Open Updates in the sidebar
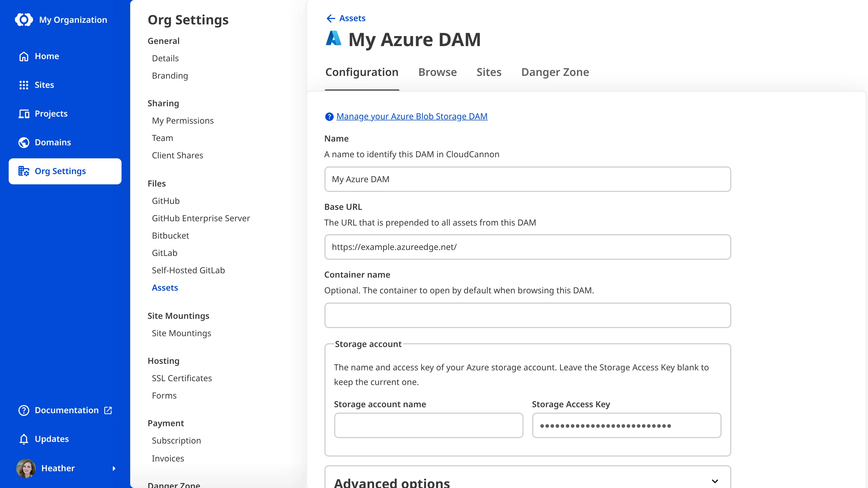The height and width of the screenshot is (488, 868). click(x=65, y=439)
